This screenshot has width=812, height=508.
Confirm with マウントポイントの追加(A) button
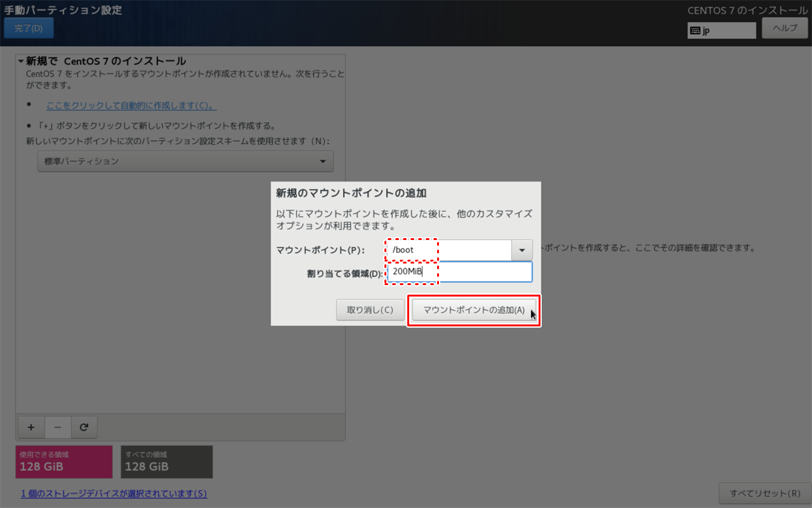tap(474, 311)
